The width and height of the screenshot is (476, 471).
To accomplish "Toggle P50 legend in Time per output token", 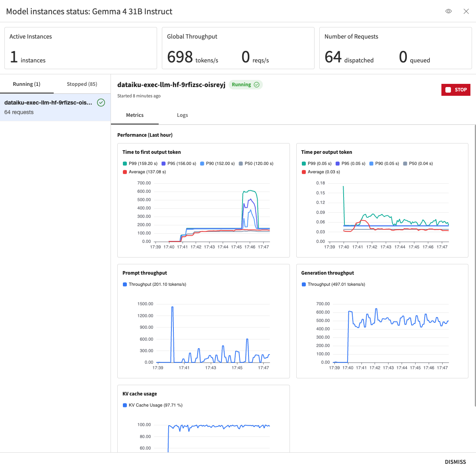I will coord(418,164).
